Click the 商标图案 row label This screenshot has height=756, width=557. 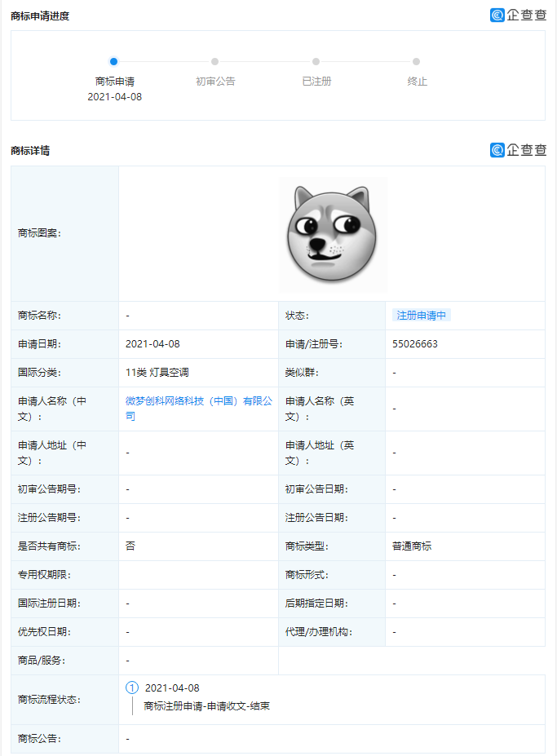40,233
